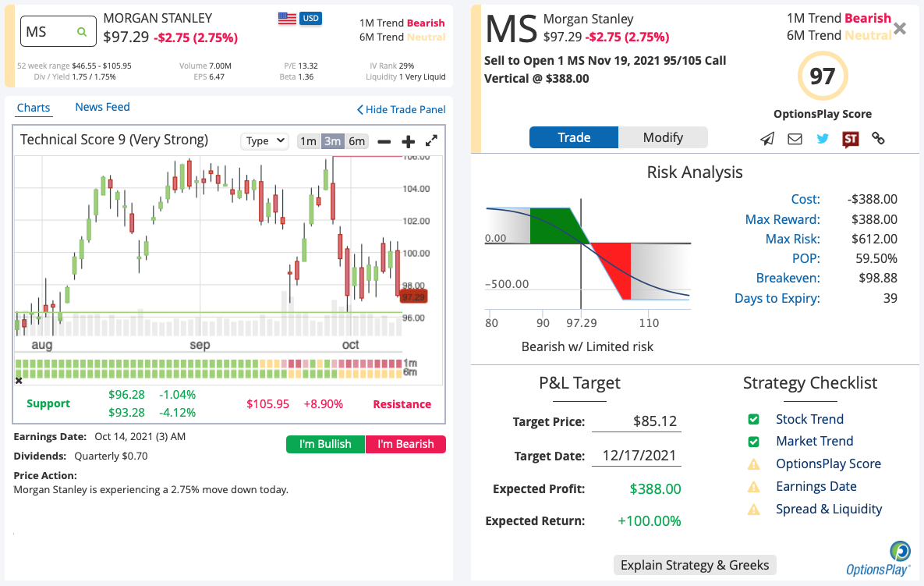Click the Market Trend checklist link
This screenshot has height=586, width=924.
click(x=814, y=441)
